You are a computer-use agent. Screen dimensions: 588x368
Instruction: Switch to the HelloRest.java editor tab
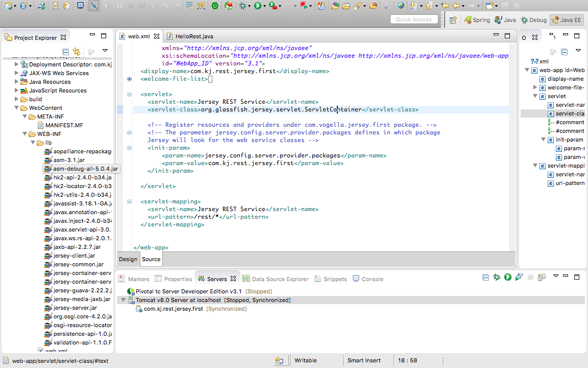(193, 36)
